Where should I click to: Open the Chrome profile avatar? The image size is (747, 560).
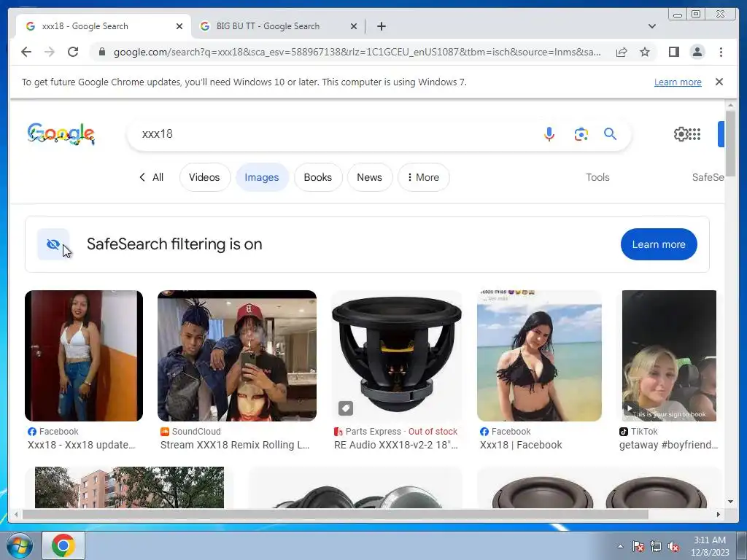click(x=697, y=52)
